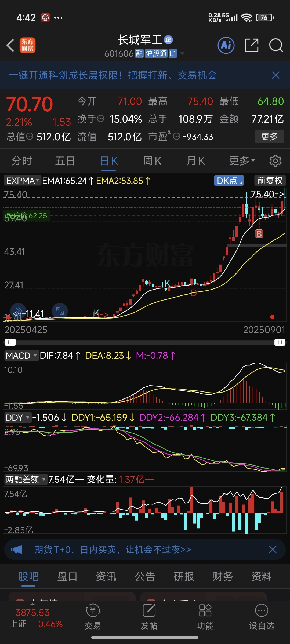Open the EXPMA indicator dropdown
290x644 pixels.
[x=23, y=181]
